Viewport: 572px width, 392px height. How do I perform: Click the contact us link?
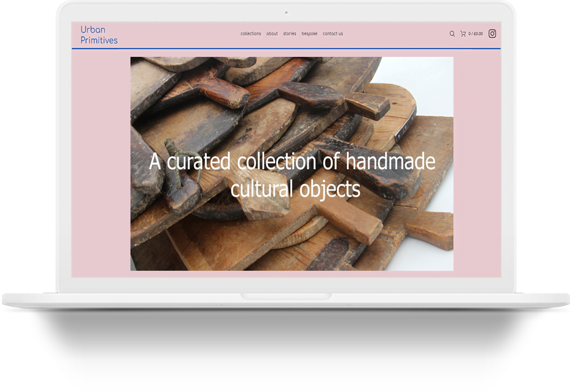[x=332, y=34]
